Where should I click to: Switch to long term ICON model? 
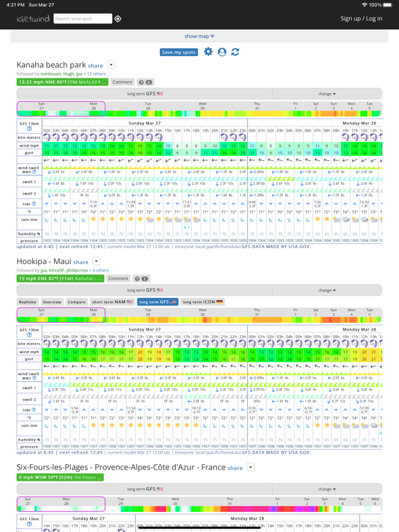202,302
